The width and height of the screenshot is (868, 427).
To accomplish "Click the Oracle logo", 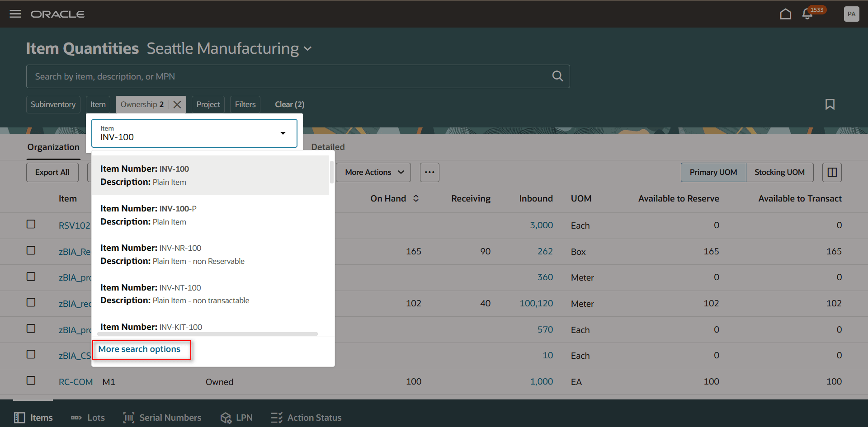I will click(57, 14).
